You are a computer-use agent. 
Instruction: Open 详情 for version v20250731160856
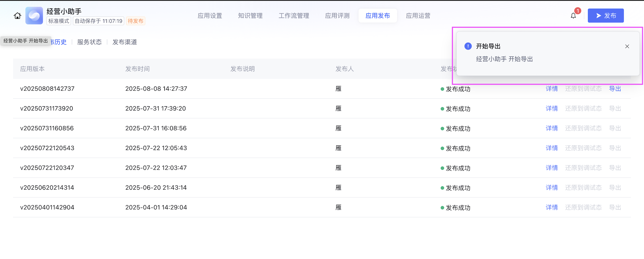552,128
